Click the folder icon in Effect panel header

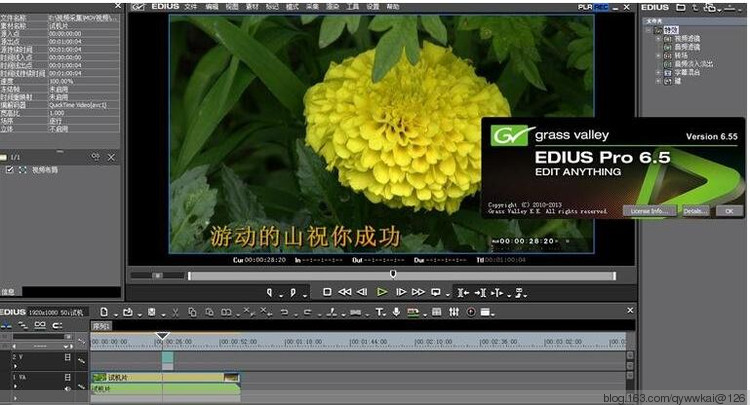coord(681,7)
